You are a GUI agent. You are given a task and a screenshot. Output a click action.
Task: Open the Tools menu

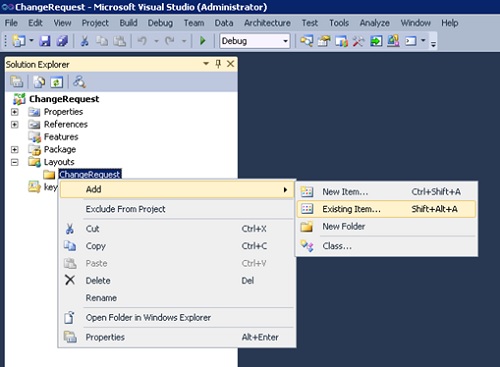coord(339,23)
